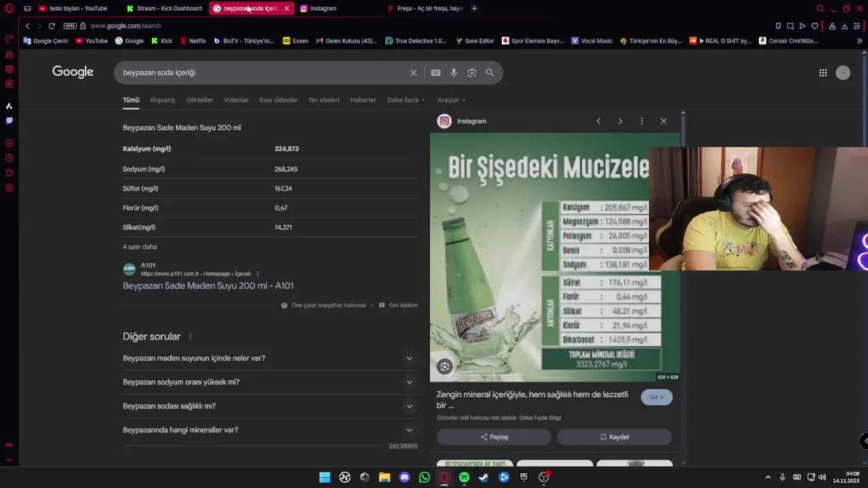Viewport: 868px width, 488px height.
Task: Click the magnifier search button in search box
Action: coord(490,73)
